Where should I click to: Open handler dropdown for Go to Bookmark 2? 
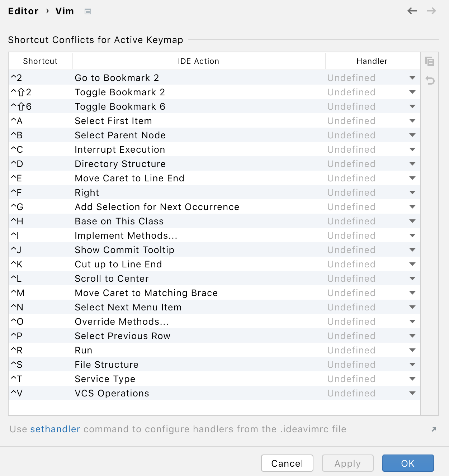click(x=412, y=78)
